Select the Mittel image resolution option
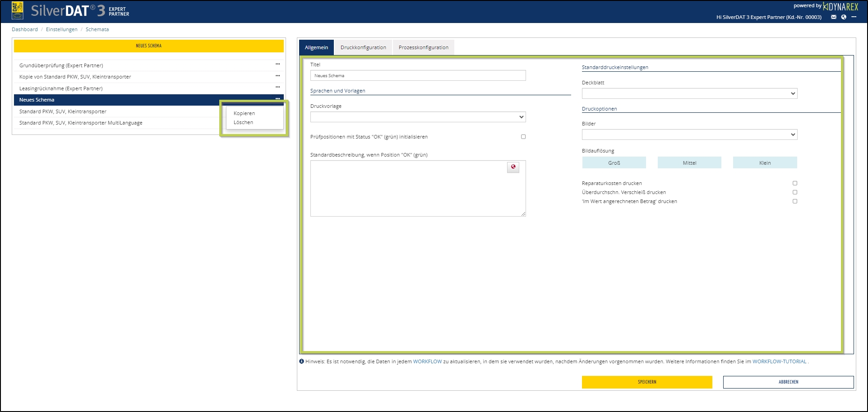868x412 pixels. pyautogui.click(x=689, y=163)
